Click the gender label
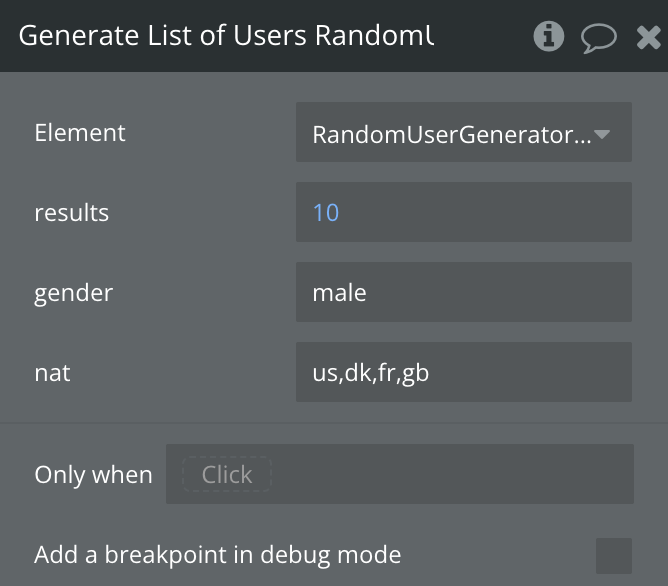Viewport: 668px width, 586px height. tap(74, 292)
